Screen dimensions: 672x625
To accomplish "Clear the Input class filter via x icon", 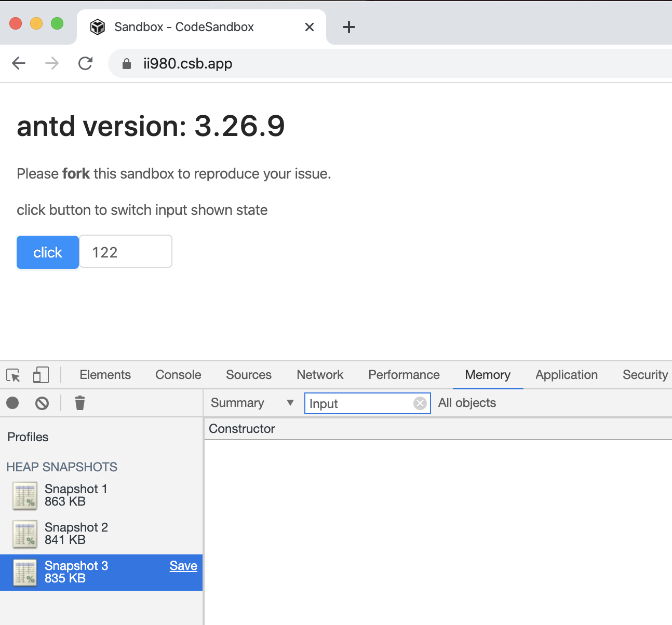I will tap(420, 403).
